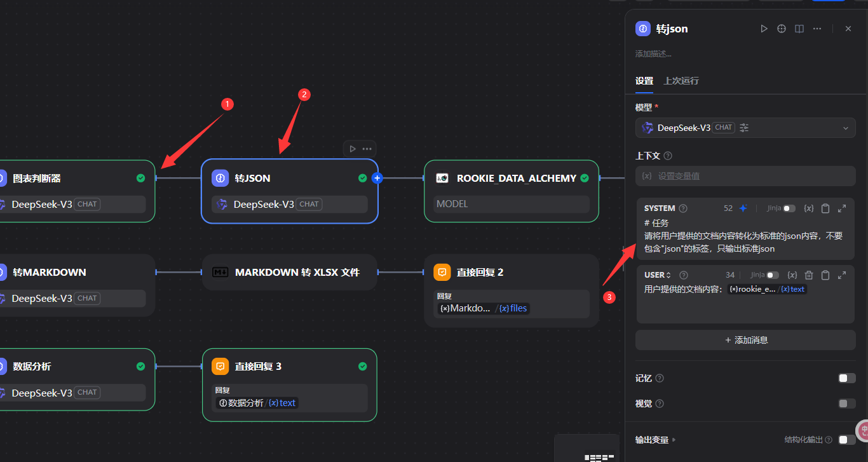Expand the SYSTEM prompt editor to fullscreen
The image size is (868, 462).
point(842,208)
